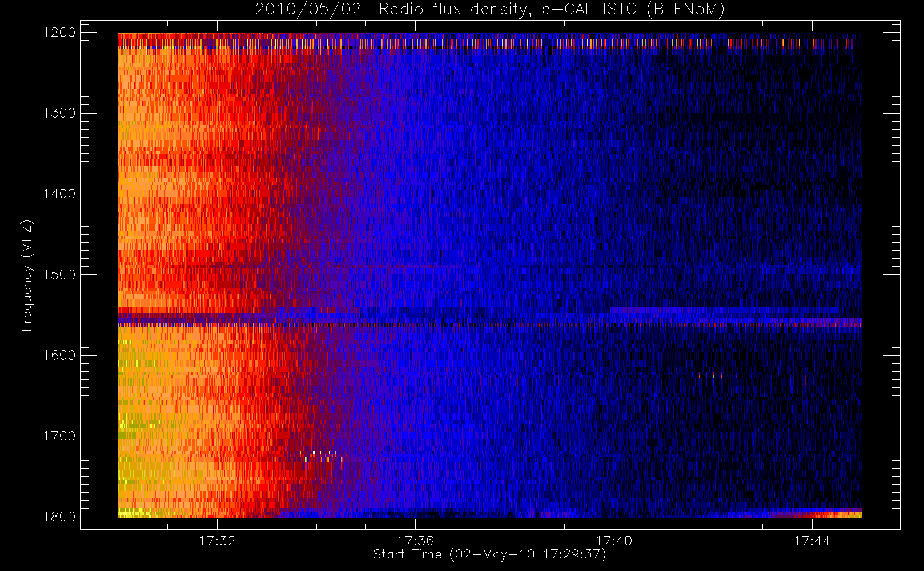The image size is (924, 571).
Task: Click the 'Frequency (MHz)' vertical axis label
Action: [26, 275]
